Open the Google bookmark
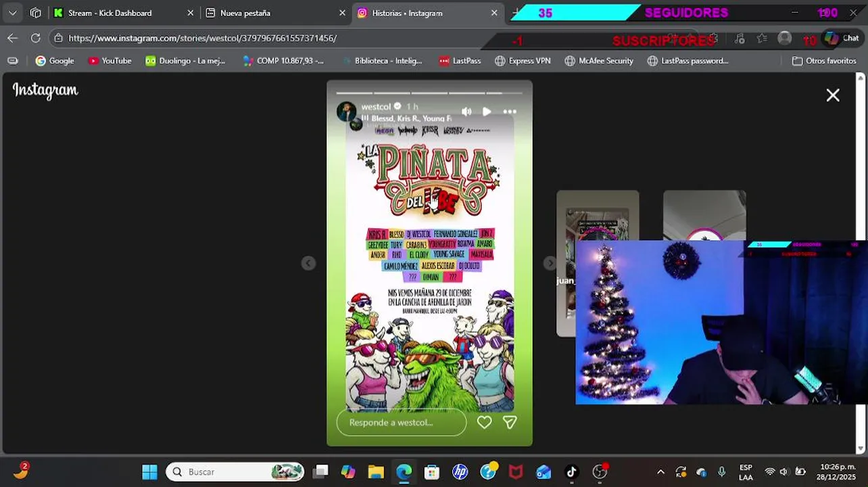Screen dimensions: 868x487 (x=55, y=61)
